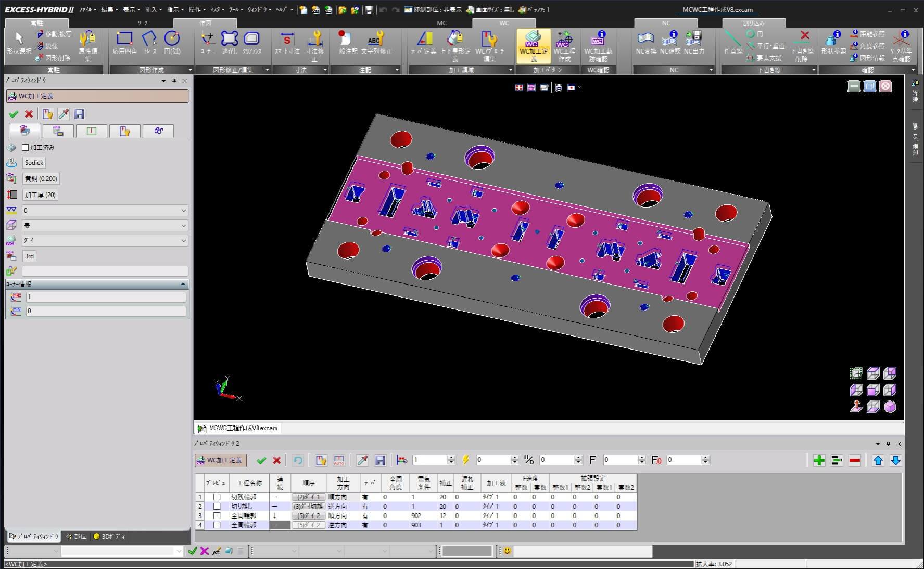Viewport: 924px width, 569px height.
Task: Check preview box for 切り離し row
Action: (217, 507)
